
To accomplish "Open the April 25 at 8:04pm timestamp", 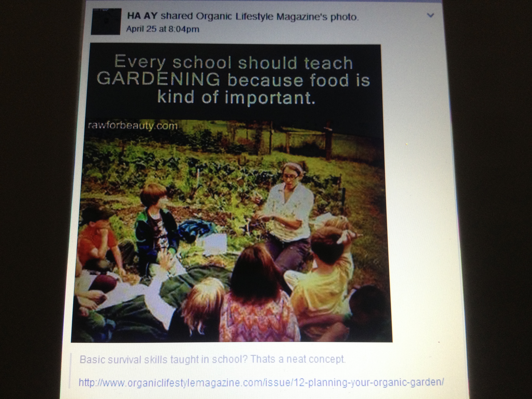I will pyautogui.click(x=163, y=29).
